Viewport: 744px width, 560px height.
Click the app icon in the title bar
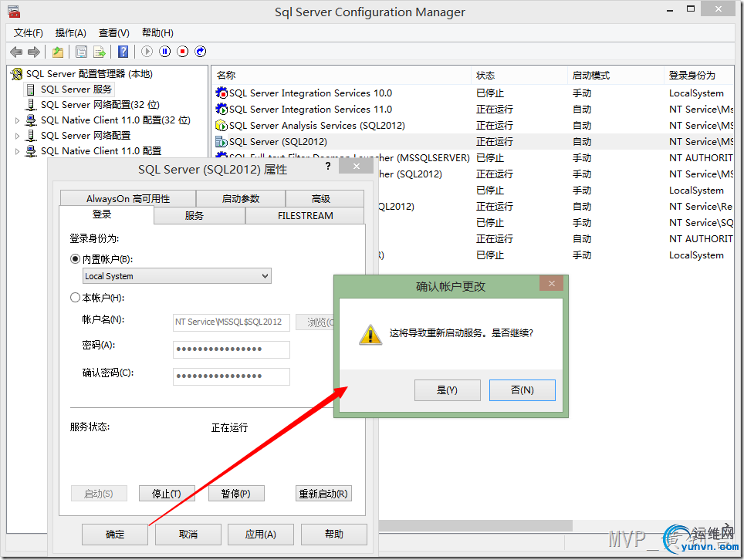click(x=14, y=12)
